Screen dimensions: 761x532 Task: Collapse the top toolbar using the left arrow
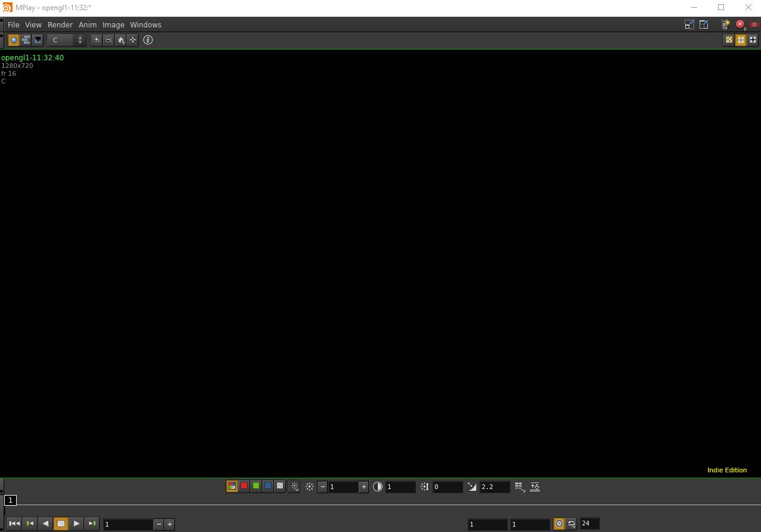pos(2,40)
